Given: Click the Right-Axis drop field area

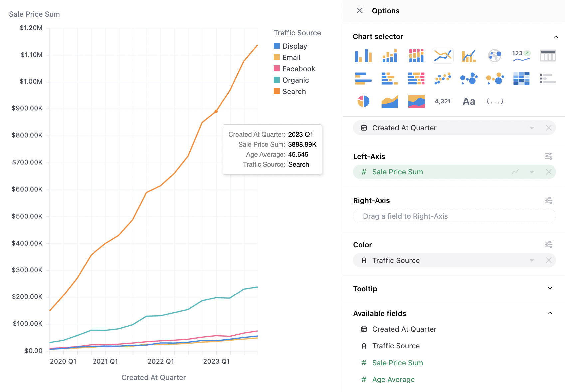Looking at the screenshot, I should pos(454,216).
